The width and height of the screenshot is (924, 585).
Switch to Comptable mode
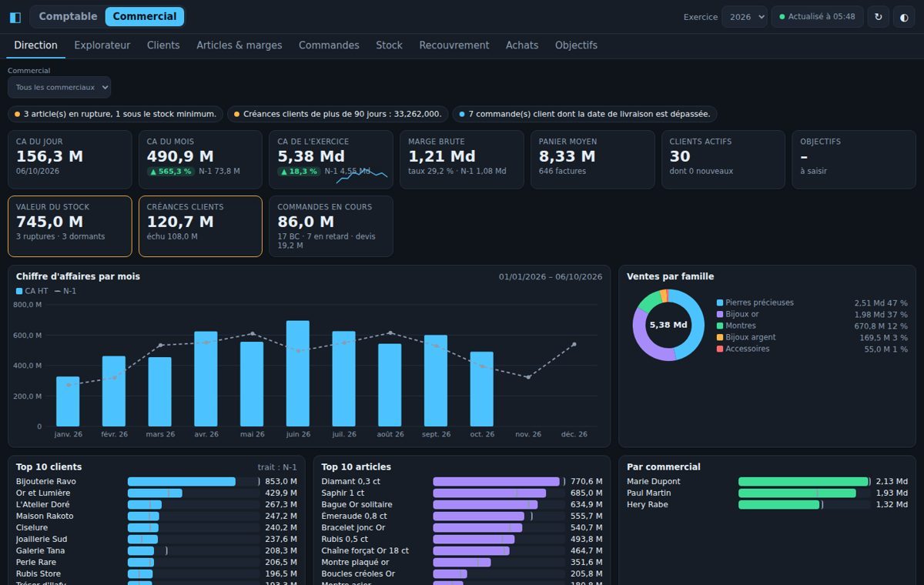68,16
